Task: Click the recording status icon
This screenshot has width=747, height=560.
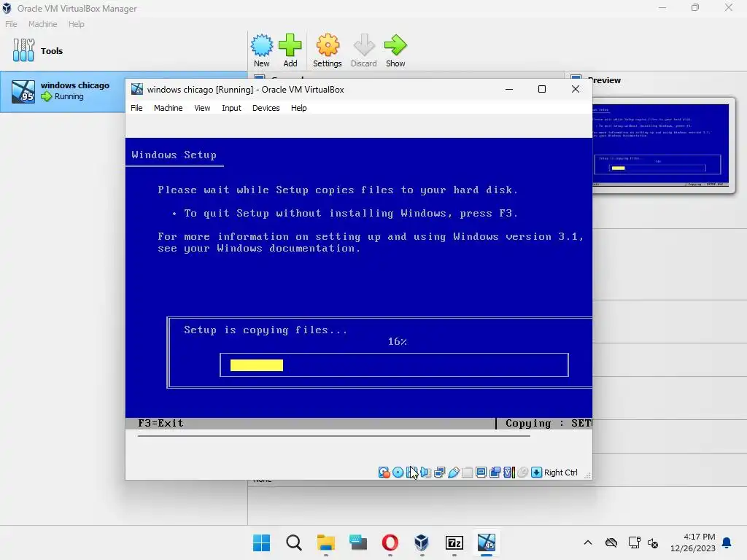Action: [495, 472]
